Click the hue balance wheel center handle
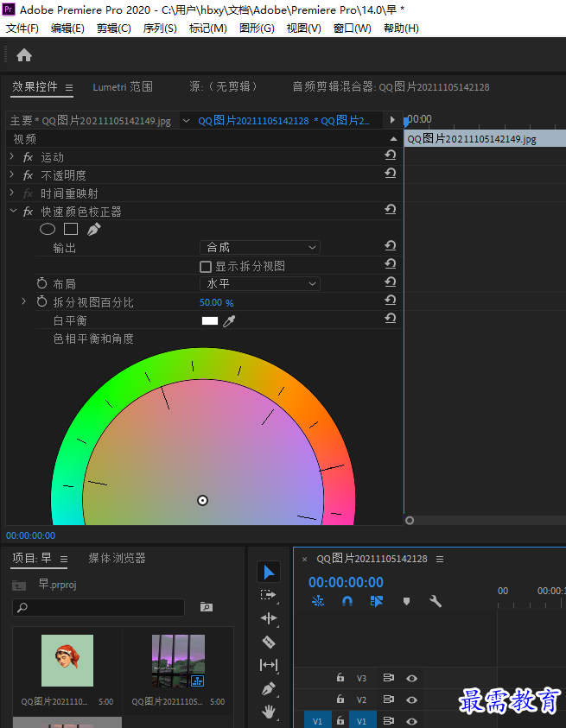Screen dimensions: 566x728 202,501
